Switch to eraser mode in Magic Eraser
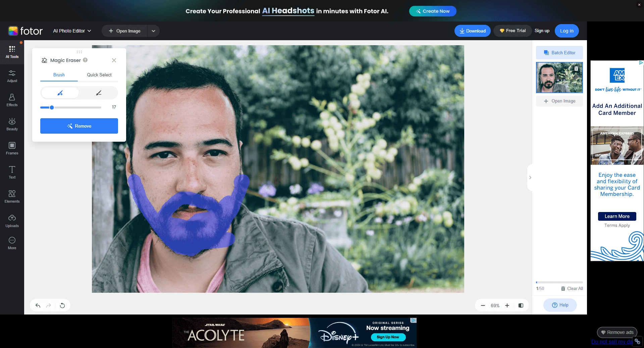The image size is (644, 348). coord(98,93)
